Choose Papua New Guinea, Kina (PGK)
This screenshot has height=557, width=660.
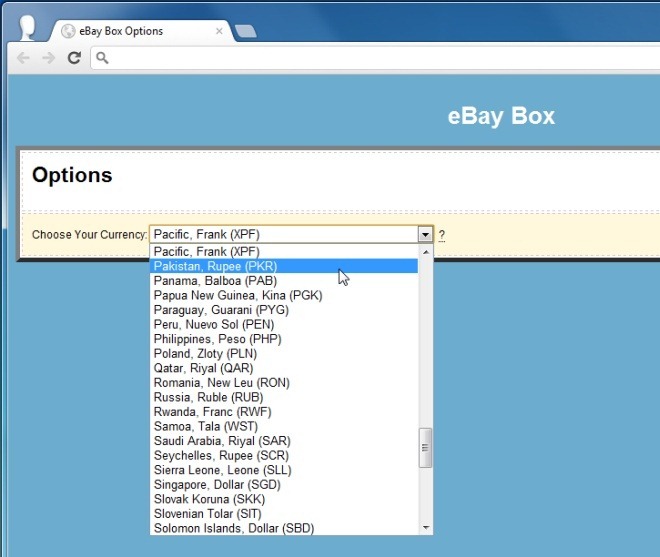284,295
